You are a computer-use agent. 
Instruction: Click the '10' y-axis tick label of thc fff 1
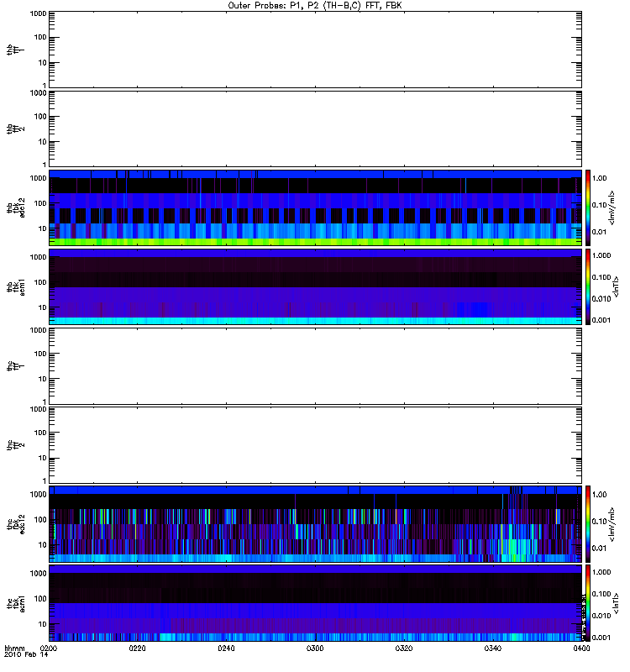click(x=43, y=380)
